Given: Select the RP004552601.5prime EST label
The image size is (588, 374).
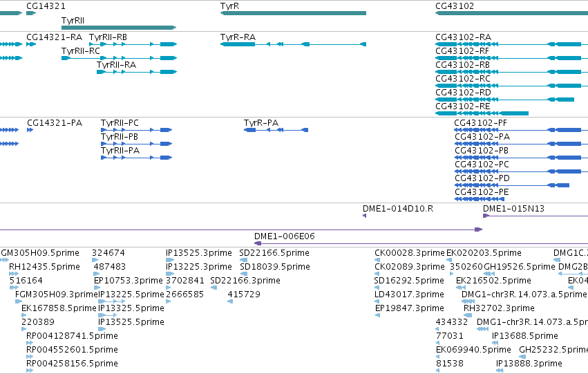Looking at the screenshot, I should [x=72, y=350].
